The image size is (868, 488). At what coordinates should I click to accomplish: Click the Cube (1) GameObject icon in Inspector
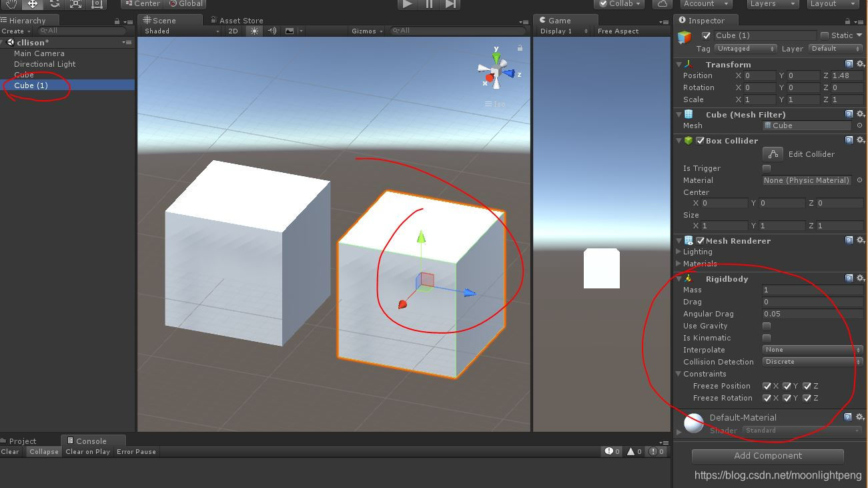coord(685,37)
